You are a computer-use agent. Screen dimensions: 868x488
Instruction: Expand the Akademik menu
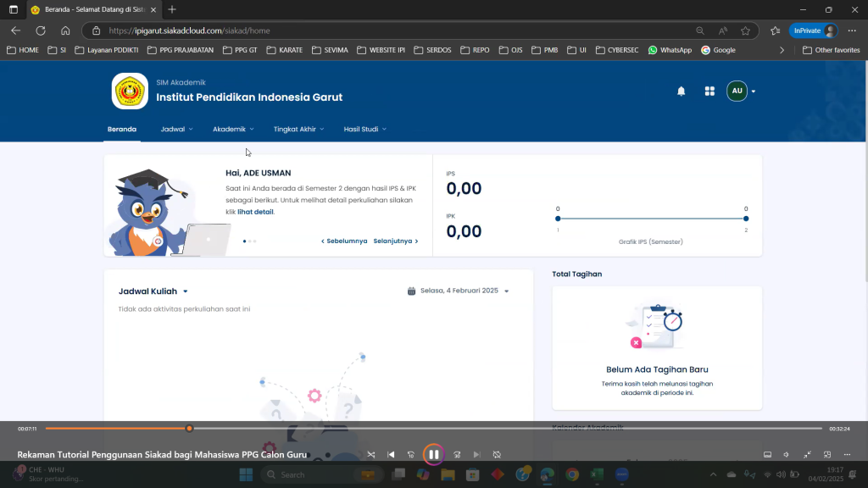coord(233,129)
